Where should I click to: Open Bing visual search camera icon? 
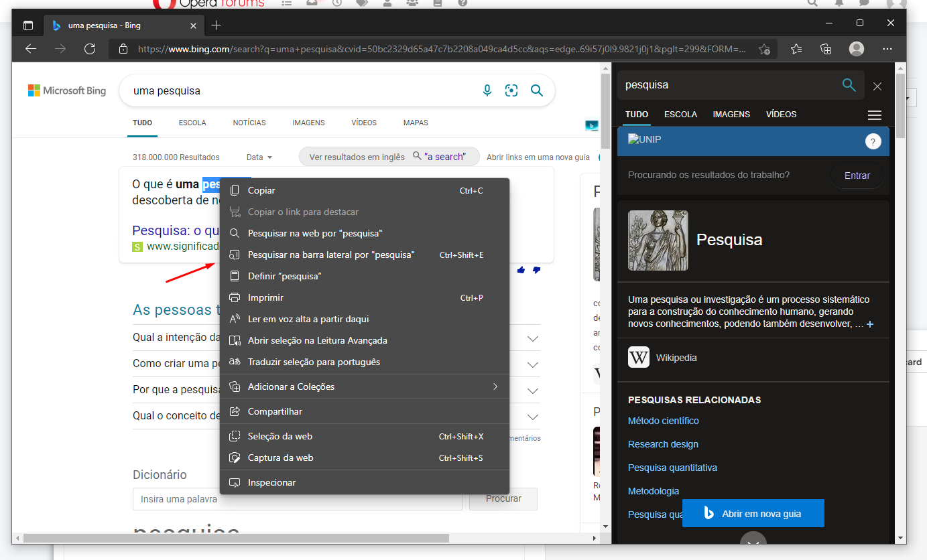click(511, 90)
